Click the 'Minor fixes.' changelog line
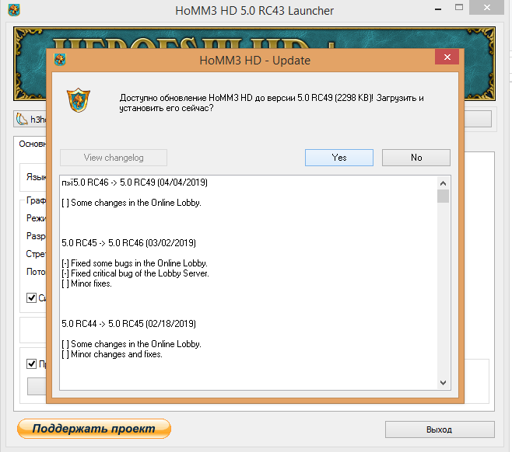Screen dimensions: 512x452 [x=87, y=284]
